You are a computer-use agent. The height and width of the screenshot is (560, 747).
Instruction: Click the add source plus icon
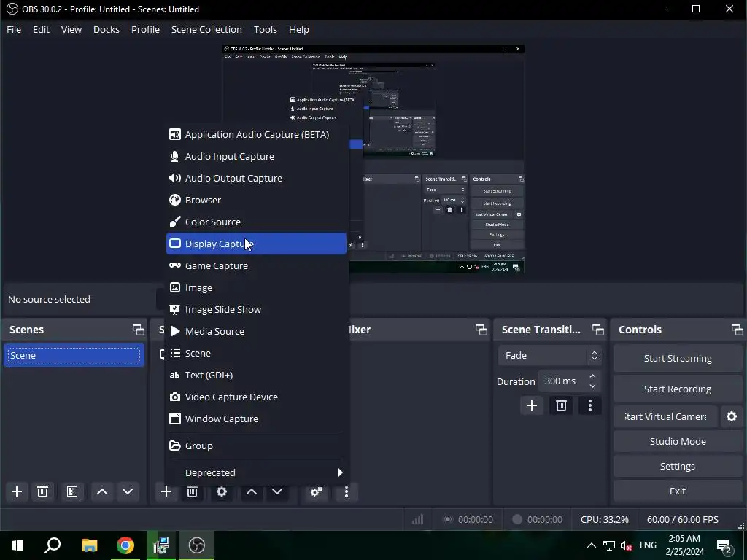click(x=166, y=491)
